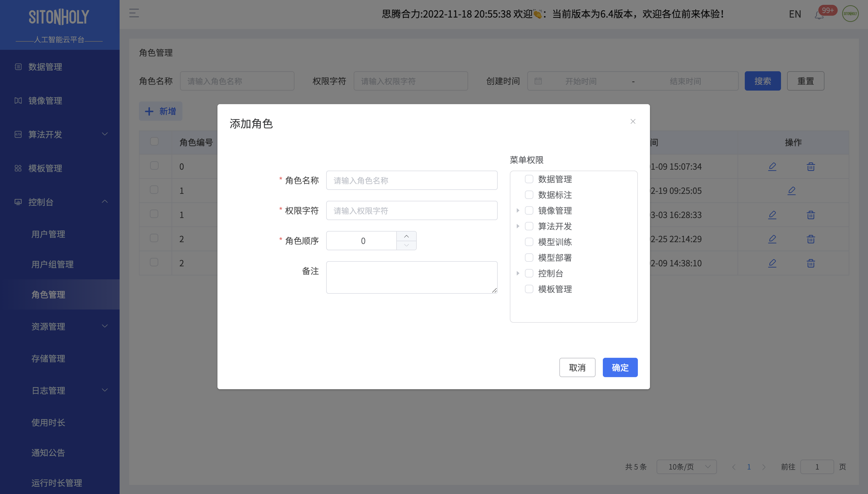Viewport: 868px width, 494px height.
Task: Select the checkbox for role number 0 row
Action: (x=154, y=165)
